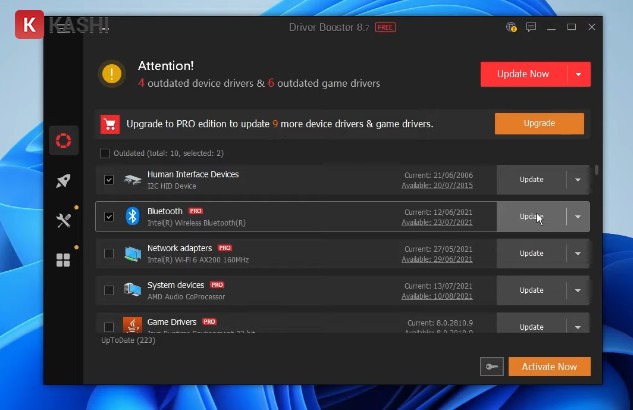Click the Bluetooth device icon
Image resolution: width=633 pixels, height=410 pixels.
pyautogui.click(x=132, y=216)
